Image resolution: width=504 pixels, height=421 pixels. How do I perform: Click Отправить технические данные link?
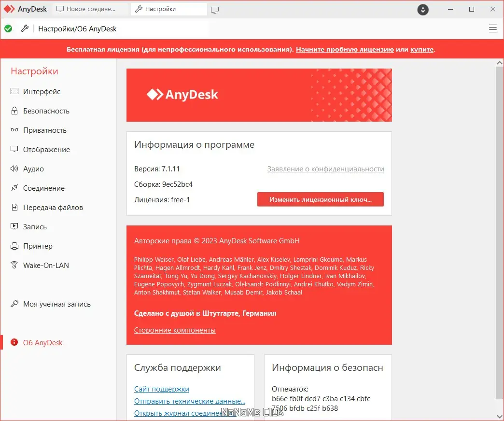click(x=190, y=401)
